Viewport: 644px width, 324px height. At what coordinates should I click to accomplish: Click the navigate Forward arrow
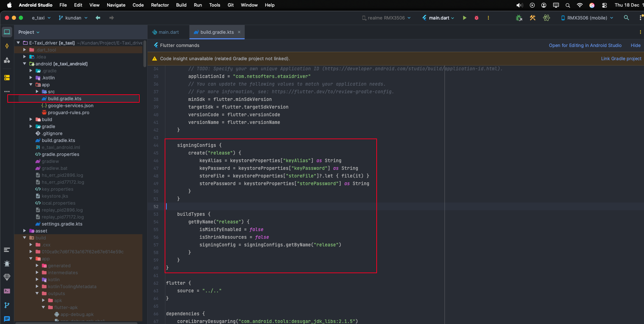click(111, 18)
